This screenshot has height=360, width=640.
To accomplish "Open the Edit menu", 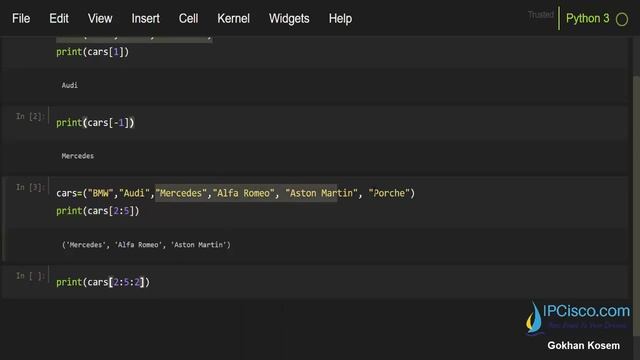I will tap(59, 18).
